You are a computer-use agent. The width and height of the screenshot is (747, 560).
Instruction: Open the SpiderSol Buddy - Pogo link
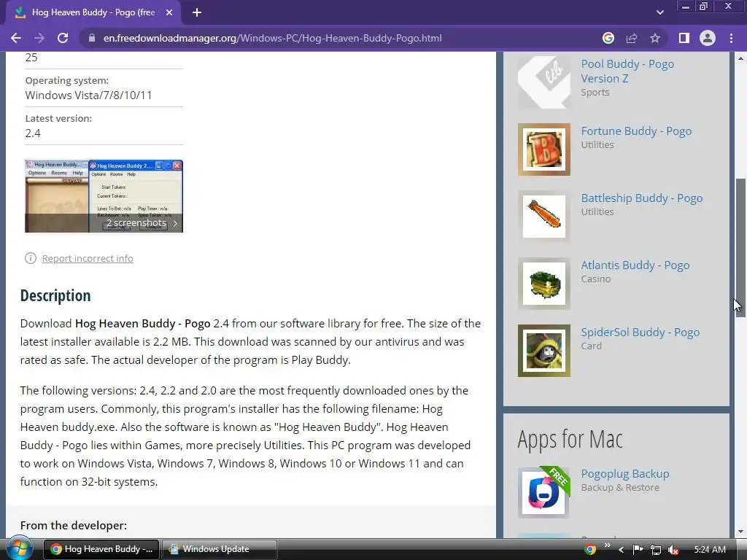click(640, 332)
